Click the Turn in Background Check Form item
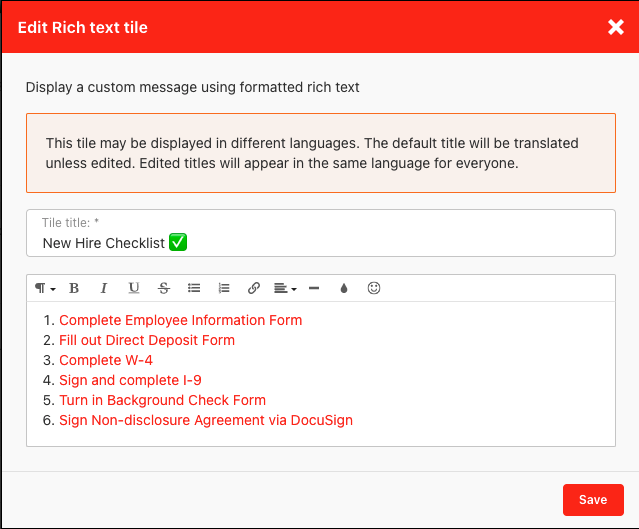The height and width of the screenshot is (529, 639). click(162, 400)
